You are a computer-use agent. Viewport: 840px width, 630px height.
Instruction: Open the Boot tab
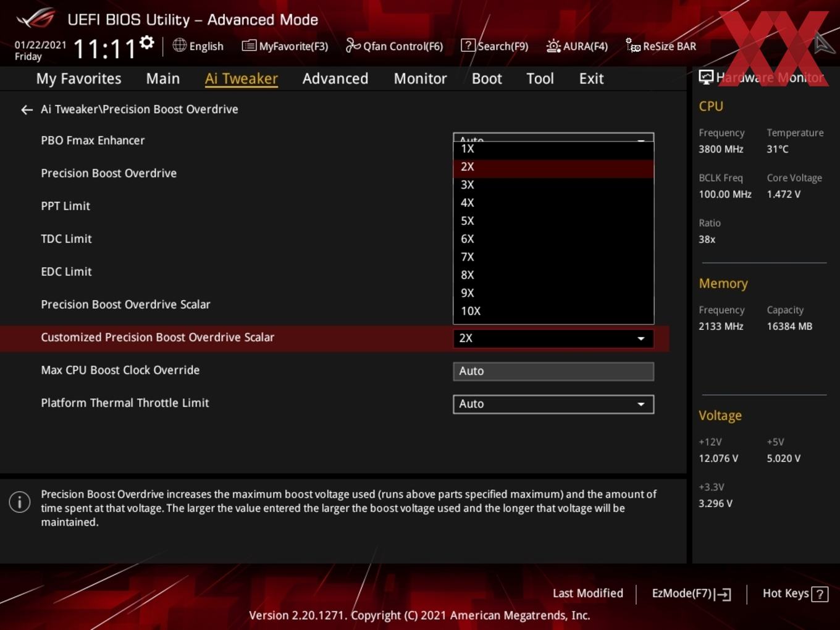click(487, 78)
